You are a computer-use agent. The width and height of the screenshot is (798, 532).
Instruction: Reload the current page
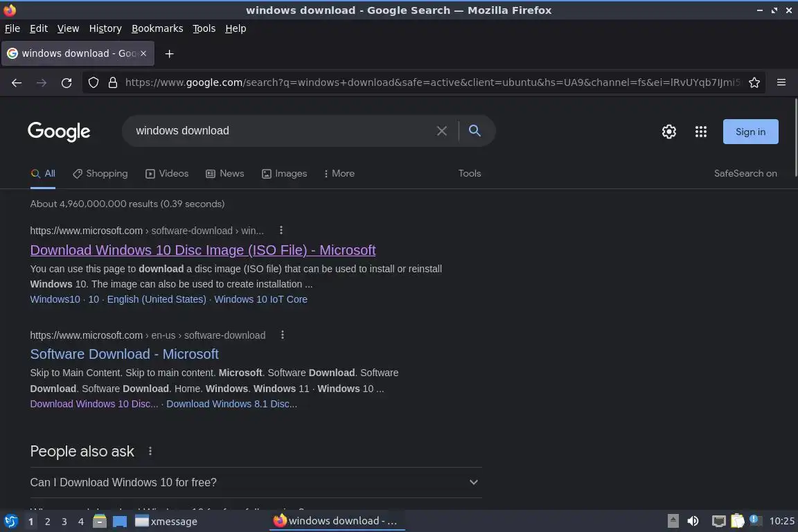pyautogui.click(x=66, y=82)
